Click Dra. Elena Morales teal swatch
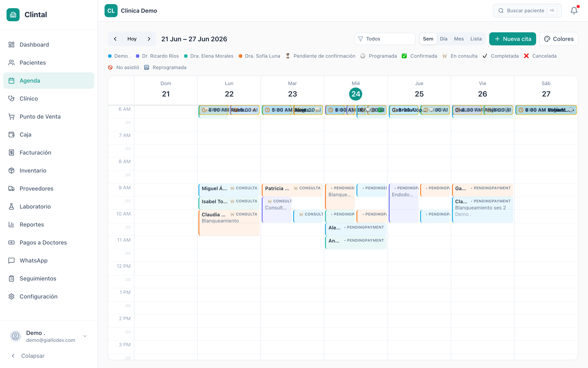 coord(186,56)
